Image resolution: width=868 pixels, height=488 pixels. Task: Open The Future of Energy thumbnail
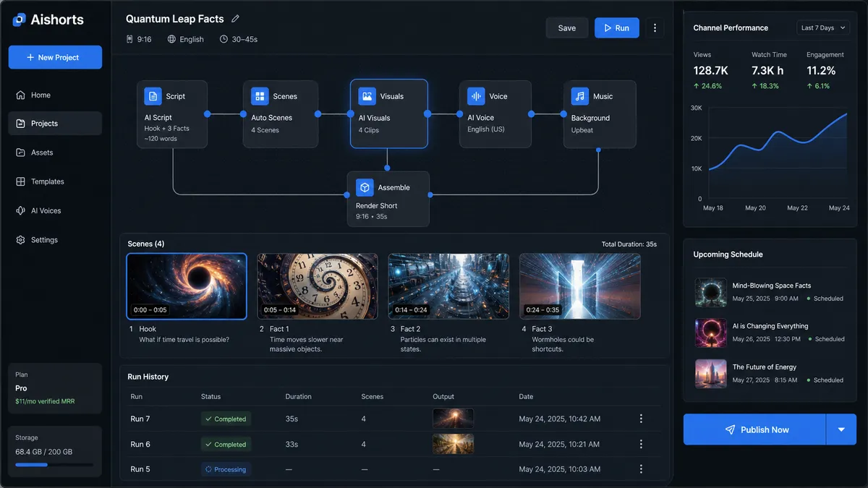pos(710,374)
